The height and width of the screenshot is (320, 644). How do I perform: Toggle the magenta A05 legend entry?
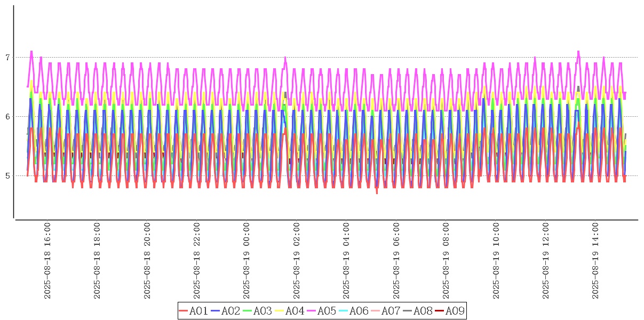(x=322, y=311)
